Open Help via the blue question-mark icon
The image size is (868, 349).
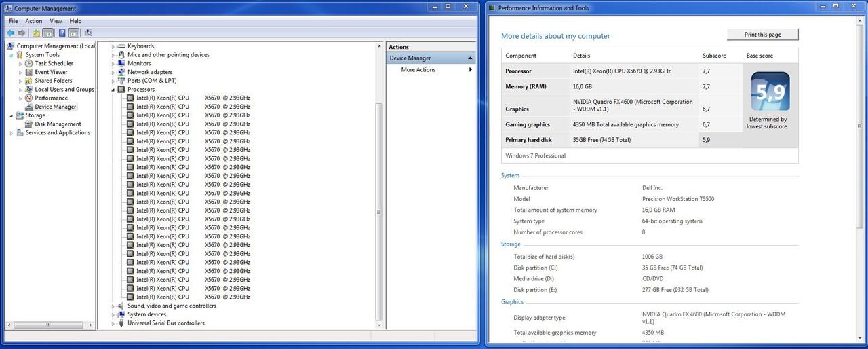pos(62,33)
